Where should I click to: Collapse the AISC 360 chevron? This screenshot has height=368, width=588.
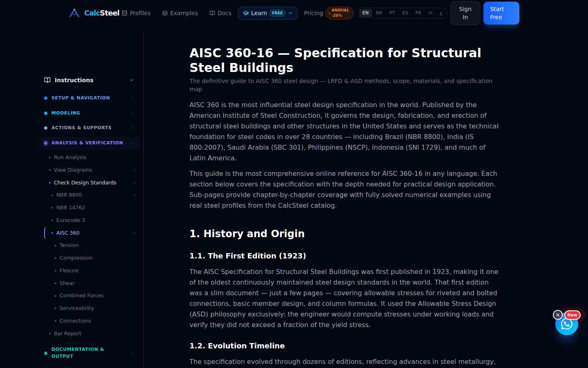pos(134,233)
